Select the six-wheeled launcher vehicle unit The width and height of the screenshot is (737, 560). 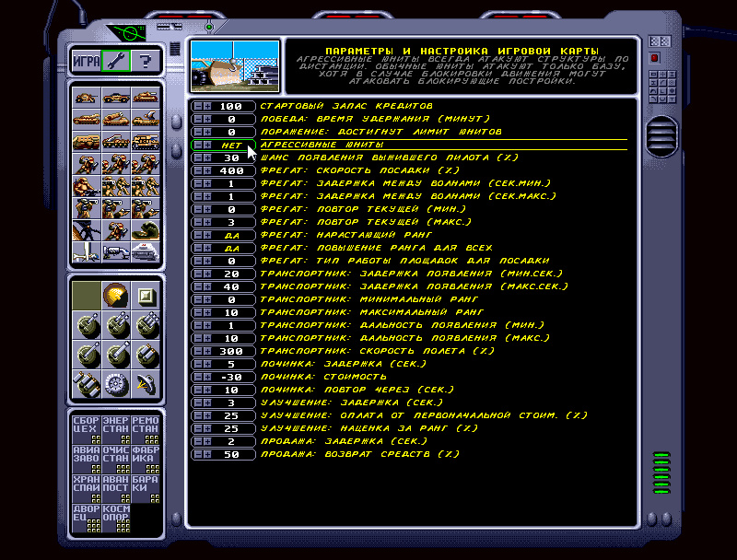(x=116, y=142)
